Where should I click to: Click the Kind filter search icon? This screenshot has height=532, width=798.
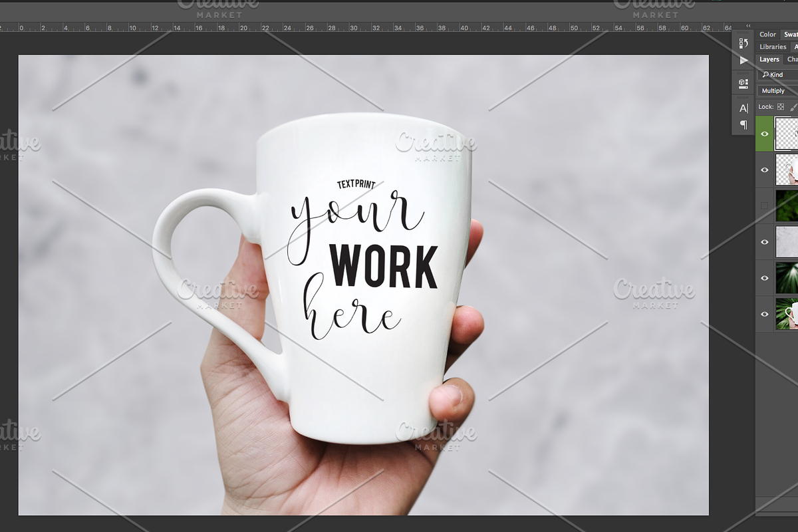click(x=765, y=74)
